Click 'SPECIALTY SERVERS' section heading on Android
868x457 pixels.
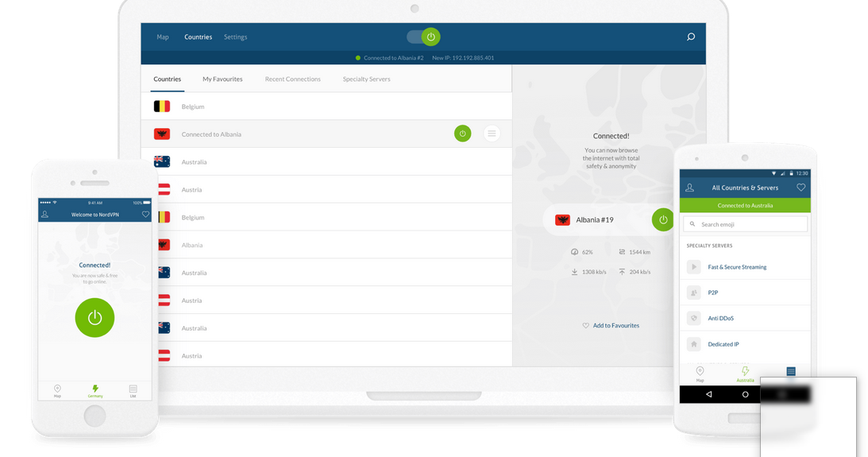coord(710,246)
